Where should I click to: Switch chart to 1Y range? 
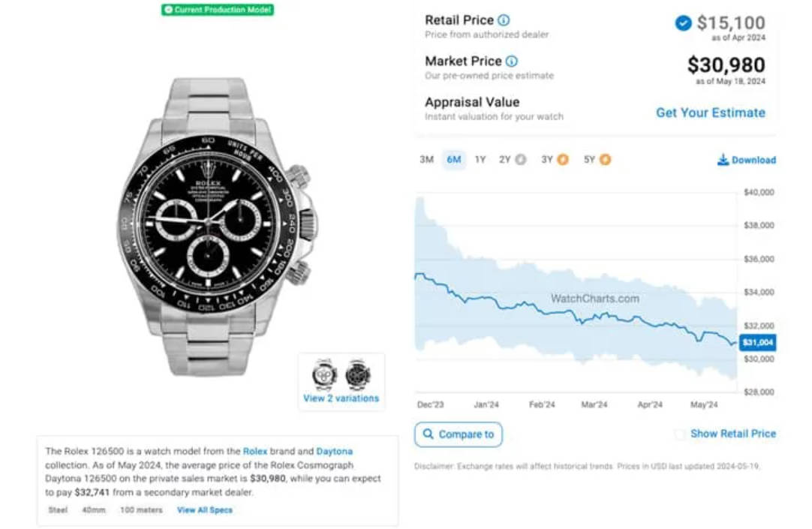pos(480,159)
